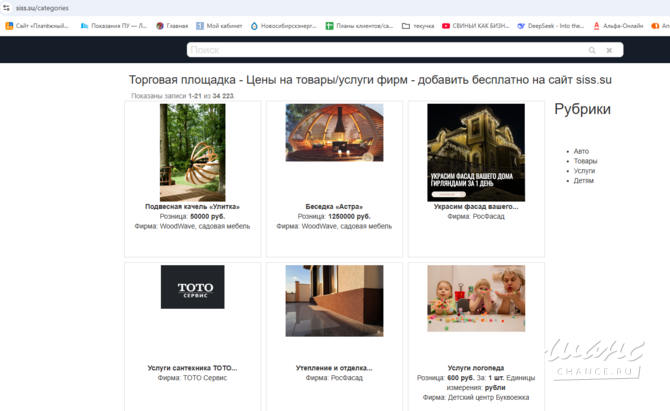Open the Беседка «Астра» listing title
The height and width of the screenshot is (411, 670).
[334, 206]
